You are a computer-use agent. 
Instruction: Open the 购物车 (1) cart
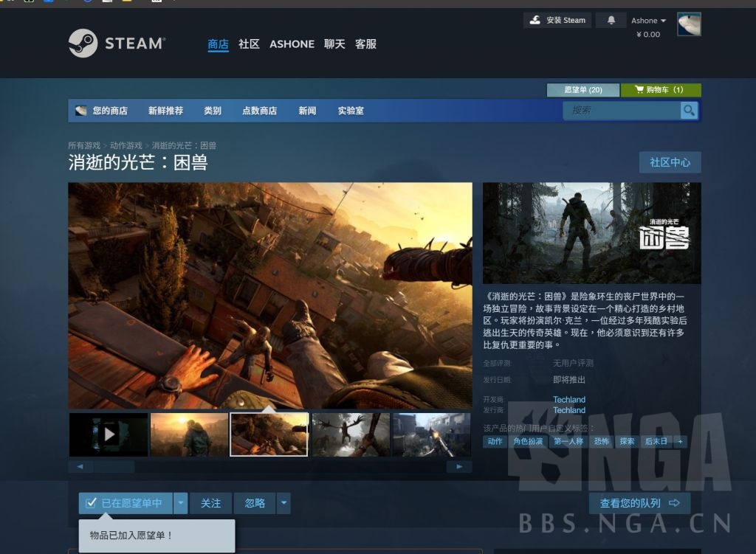[661, 89]
